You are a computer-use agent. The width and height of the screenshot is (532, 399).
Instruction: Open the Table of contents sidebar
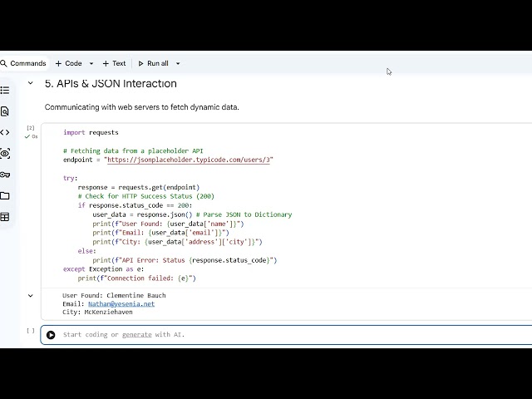[x=5, y=91]
